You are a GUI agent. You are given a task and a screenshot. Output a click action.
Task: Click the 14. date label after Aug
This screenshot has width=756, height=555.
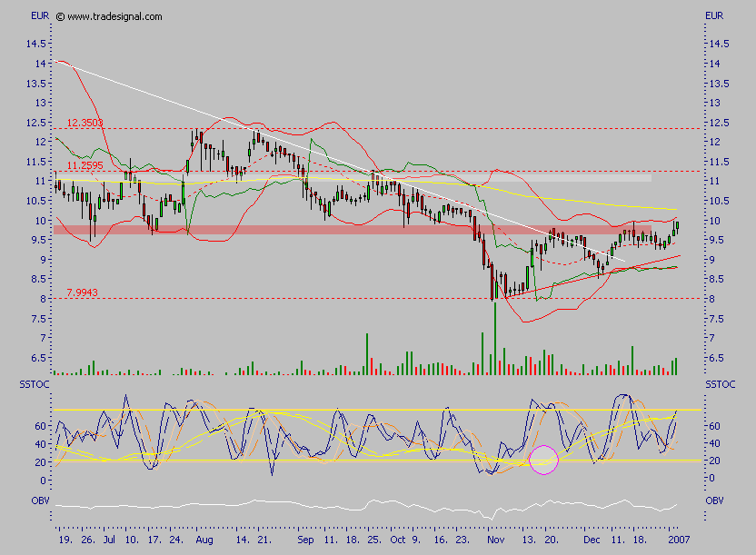[243, 540]
